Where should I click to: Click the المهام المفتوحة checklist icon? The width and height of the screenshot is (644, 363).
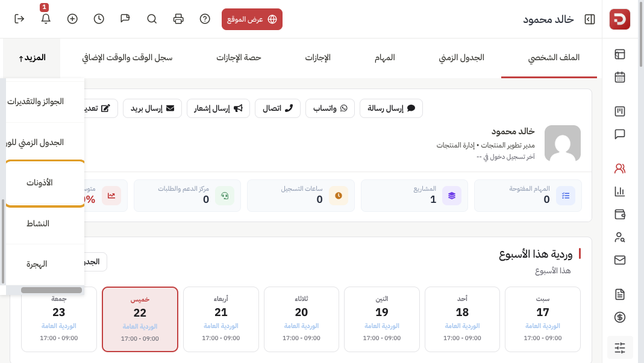(566, 196)
